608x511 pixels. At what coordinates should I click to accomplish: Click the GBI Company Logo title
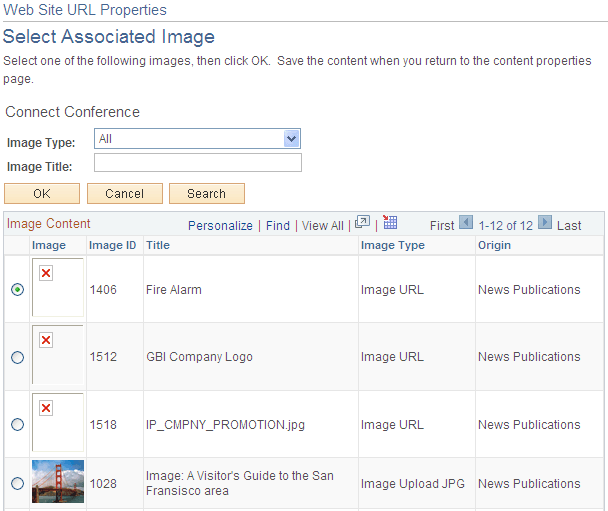click(x=199, y=357)
